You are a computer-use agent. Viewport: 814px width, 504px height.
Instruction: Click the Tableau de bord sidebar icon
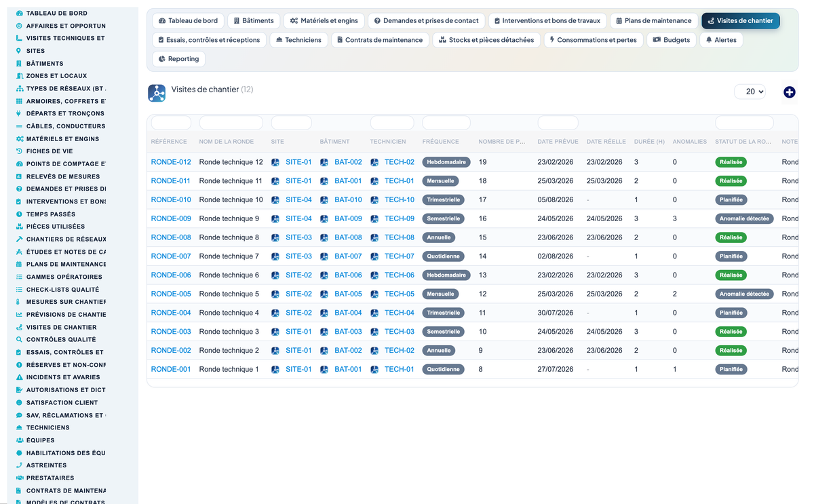19,13
